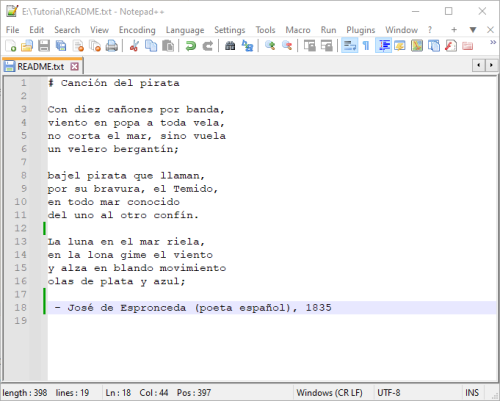Image resolution: width=500 pixels, height=401 pixels.
Task: Open the ? help menu
Action: pyautogui.click(x=430, y=30)
